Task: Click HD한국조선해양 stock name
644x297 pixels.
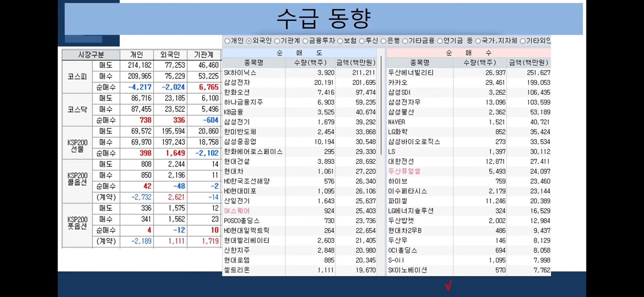Action: click(x=247, y=181)
